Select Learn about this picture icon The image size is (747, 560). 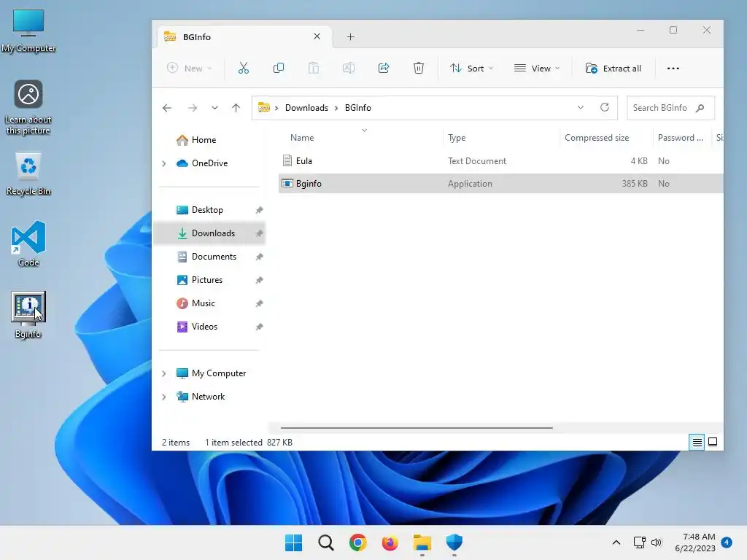[x=28, y=108]
